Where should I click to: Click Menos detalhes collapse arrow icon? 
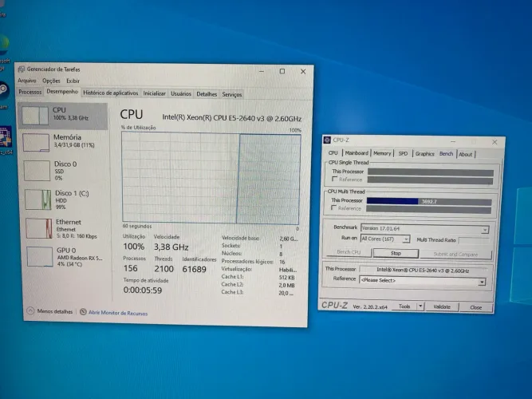tap(30, 310)
